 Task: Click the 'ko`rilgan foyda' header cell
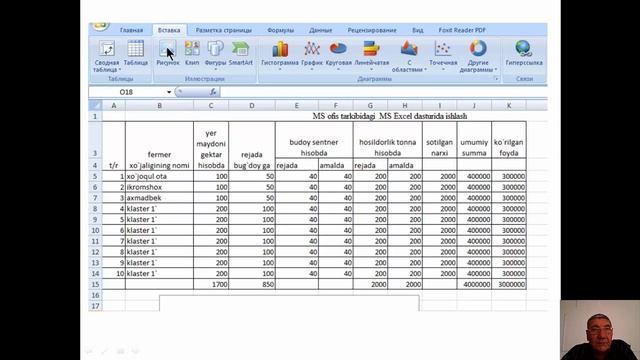[509, 140]
